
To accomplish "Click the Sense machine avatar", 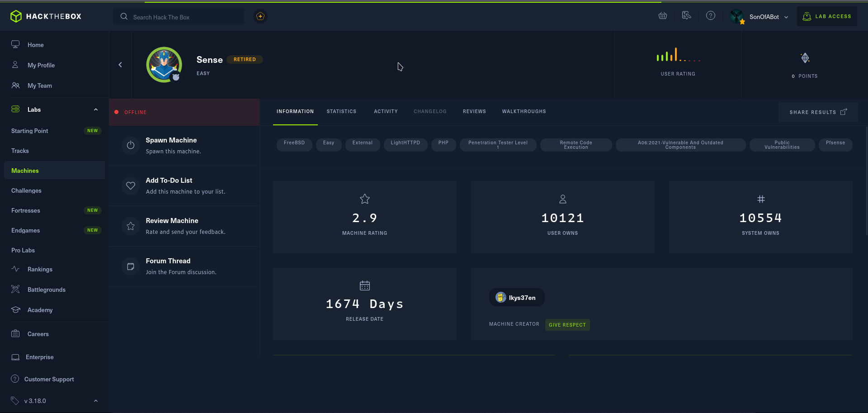I will tap(164, 65).
